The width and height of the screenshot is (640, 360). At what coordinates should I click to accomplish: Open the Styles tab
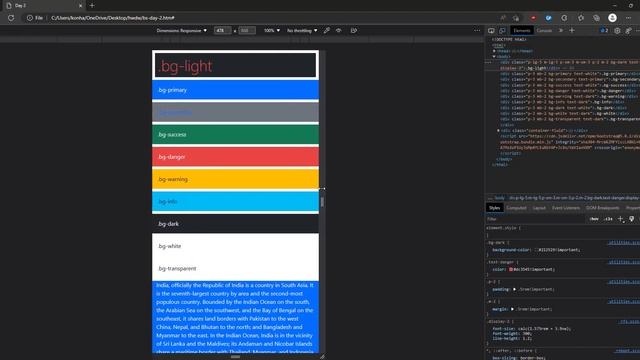pos(494,208)
